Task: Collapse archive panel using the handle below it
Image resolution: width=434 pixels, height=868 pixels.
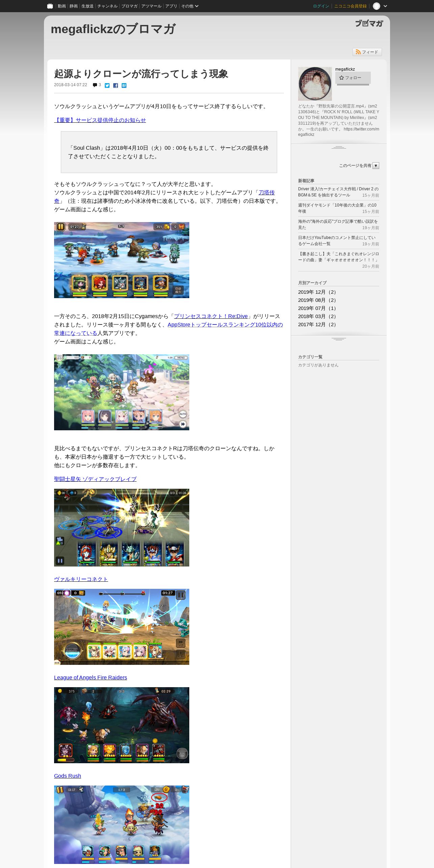Action: point(339,339)
